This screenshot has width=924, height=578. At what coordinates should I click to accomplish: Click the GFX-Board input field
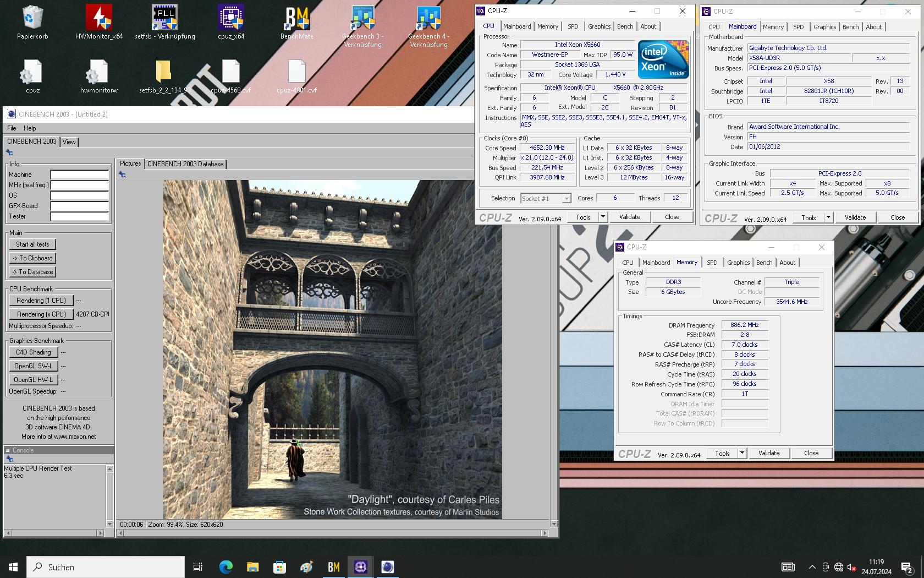coord(80,206)
